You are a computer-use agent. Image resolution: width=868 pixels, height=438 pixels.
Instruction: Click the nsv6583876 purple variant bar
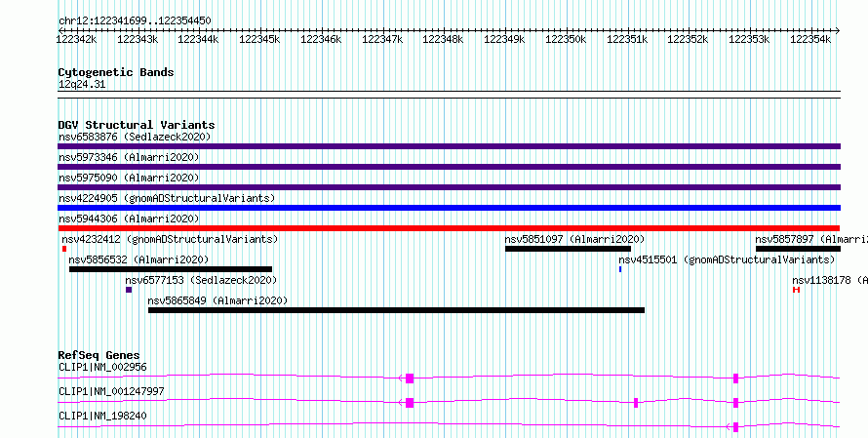pos(449,146)
